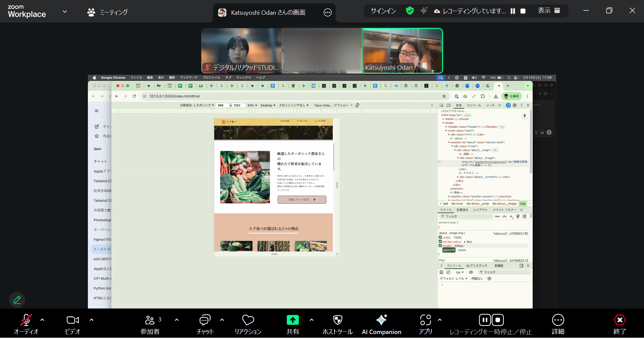Viewport: 644px width, 338px height.
Task: Expand the video options arrow
Action: click(x=92, y=320)
